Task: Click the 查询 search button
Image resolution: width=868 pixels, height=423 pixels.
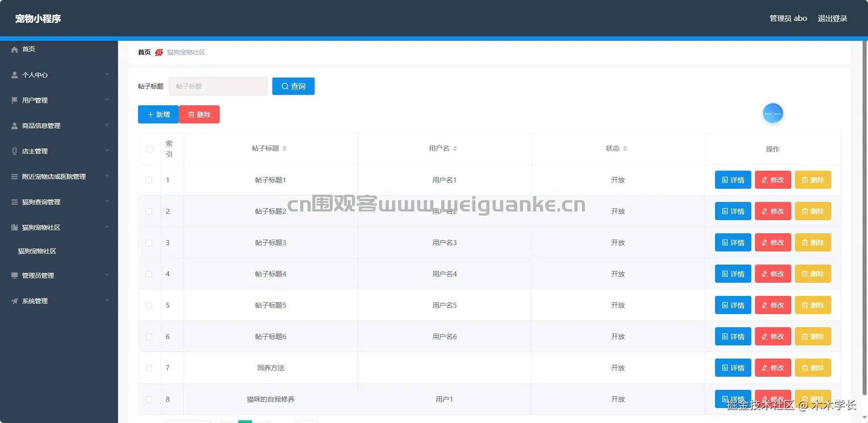Action: click(293, 86)
